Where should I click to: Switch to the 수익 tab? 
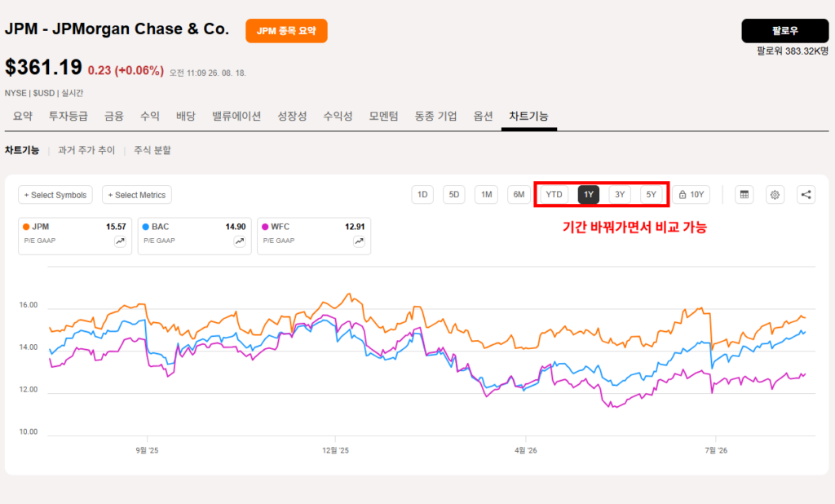pos(150,116)
